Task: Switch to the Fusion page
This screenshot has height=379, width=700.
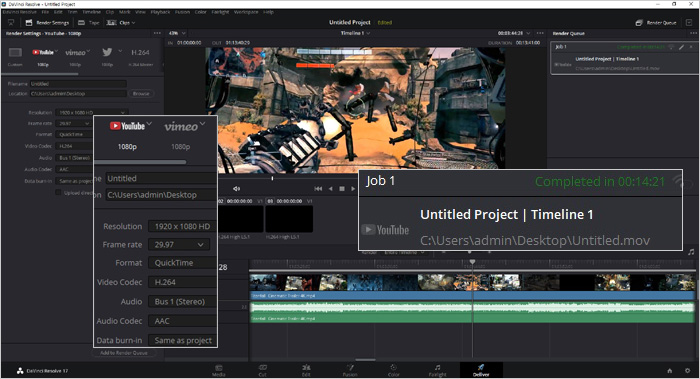Action: [x=350, y=371]
